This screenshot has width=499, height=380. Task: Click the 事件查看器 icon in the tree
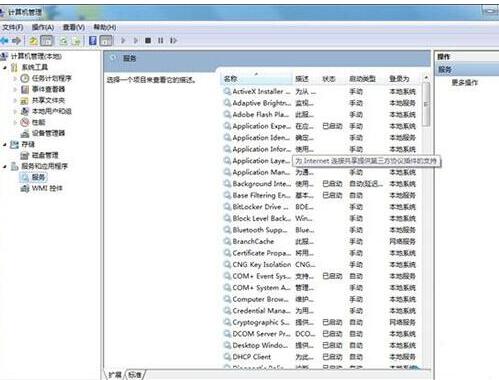coord(25,89)
